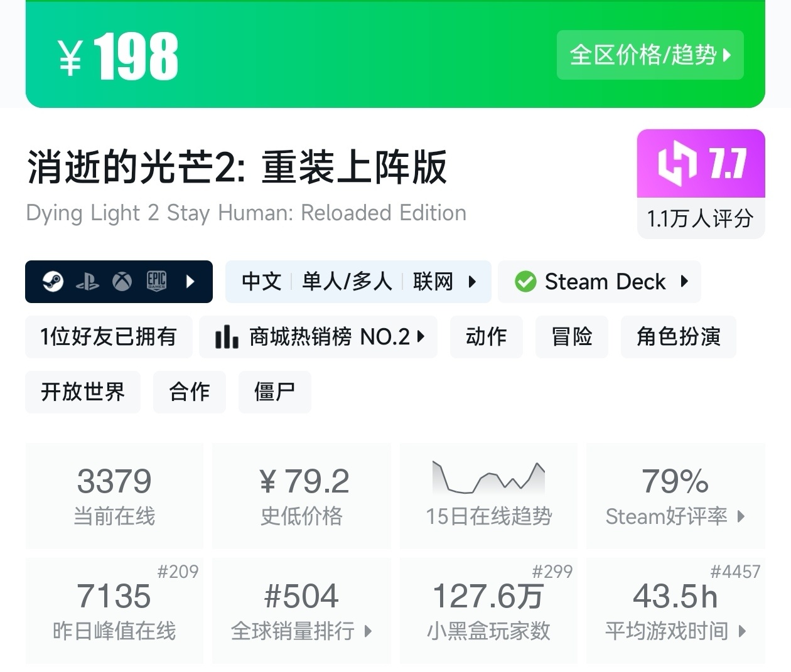Expand the 中文 单人/多人 联网 details arrow
Screen dimensions: 791x672
(472, 282)
